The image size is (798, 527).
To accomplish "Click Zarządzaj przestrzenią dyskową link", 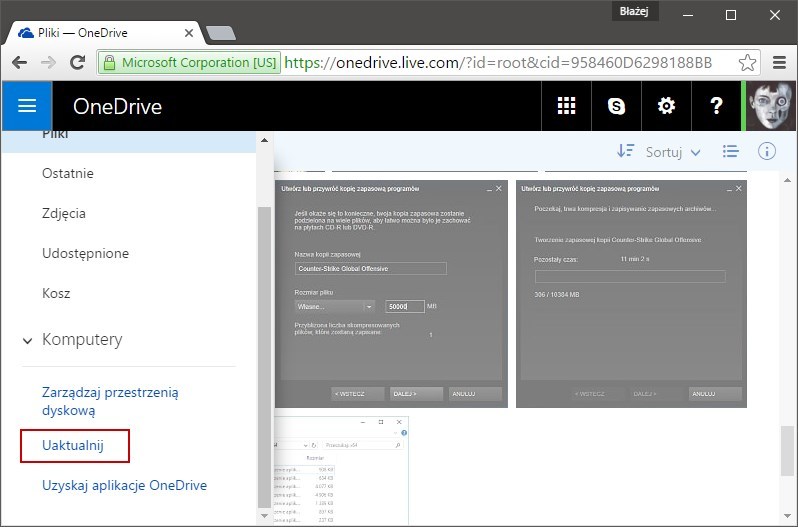I will coord(110,401).
